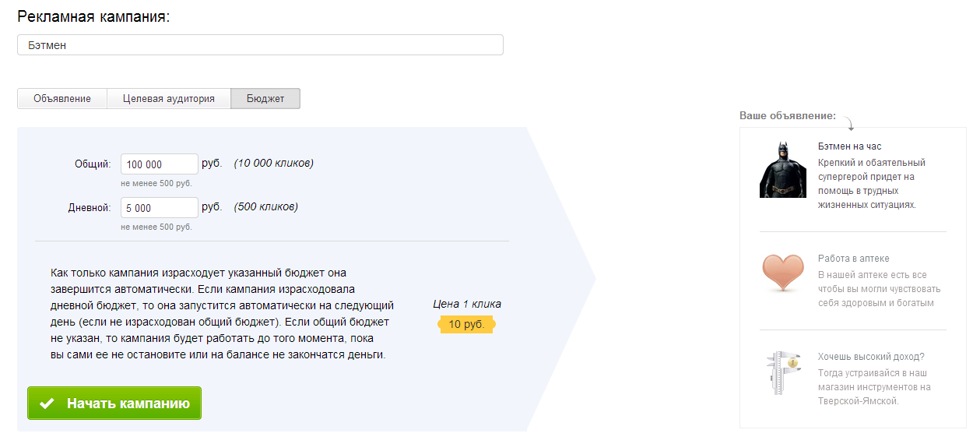Select the Бюджет tab
The image size is (980, 444).
pyautogui.click(x=265, y=99)
